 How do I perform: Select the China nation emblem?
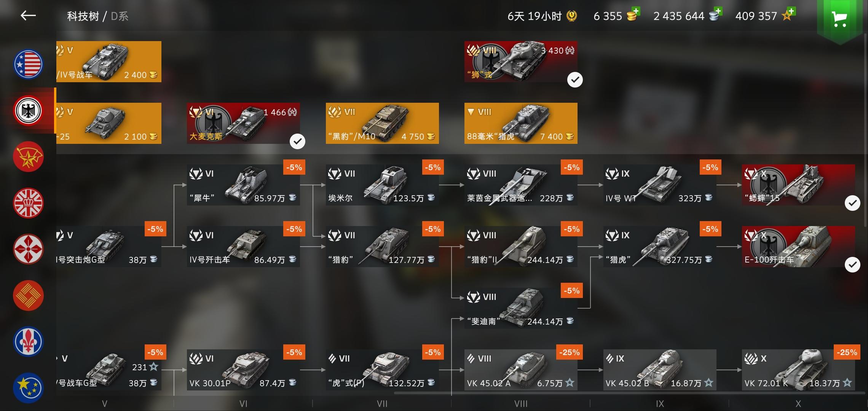tap(28, 296)
